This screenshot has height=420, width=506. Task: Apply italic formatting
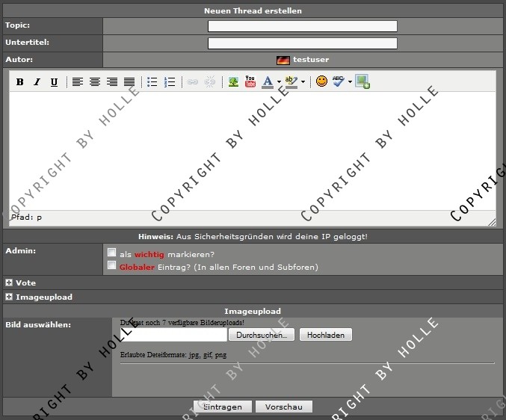(x=37, y=82)
